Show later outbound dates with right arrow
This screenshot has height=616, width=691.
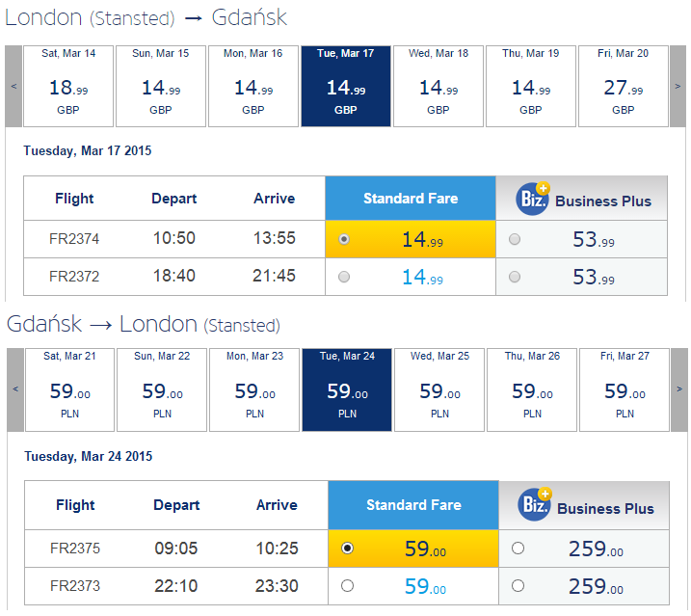[x=678, y=87]
